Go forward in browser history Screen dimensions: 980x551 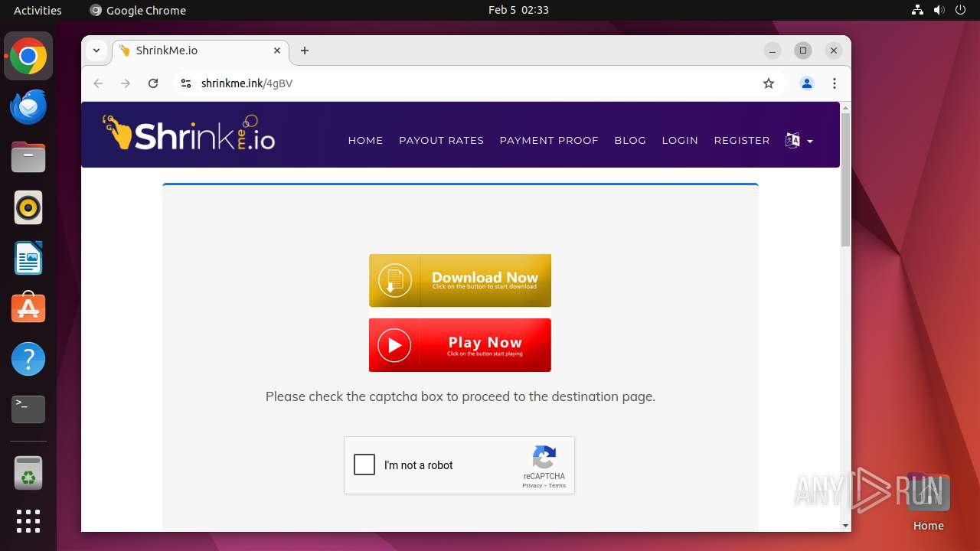(126, 83)
